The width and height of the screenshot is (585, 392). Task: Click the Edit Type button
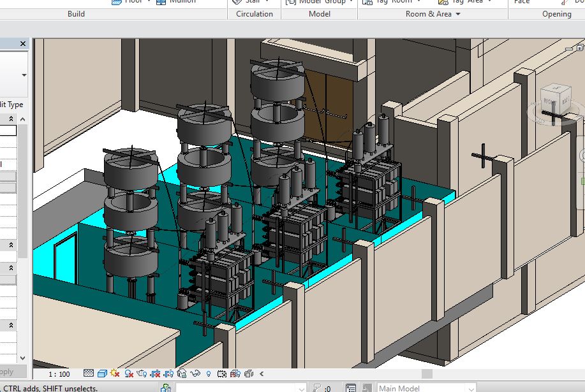pyautogui.click(x=11, y=105)
